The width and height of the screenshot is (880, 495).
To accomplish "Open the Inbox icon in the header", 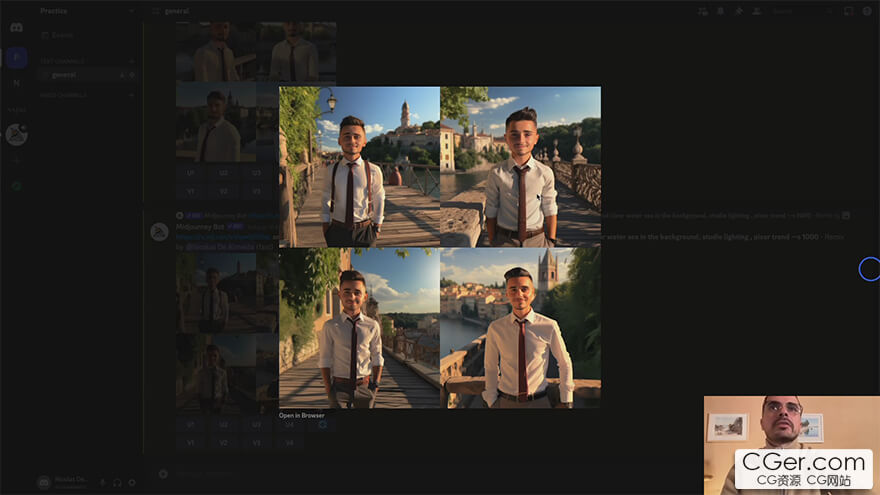I will 849,11.
